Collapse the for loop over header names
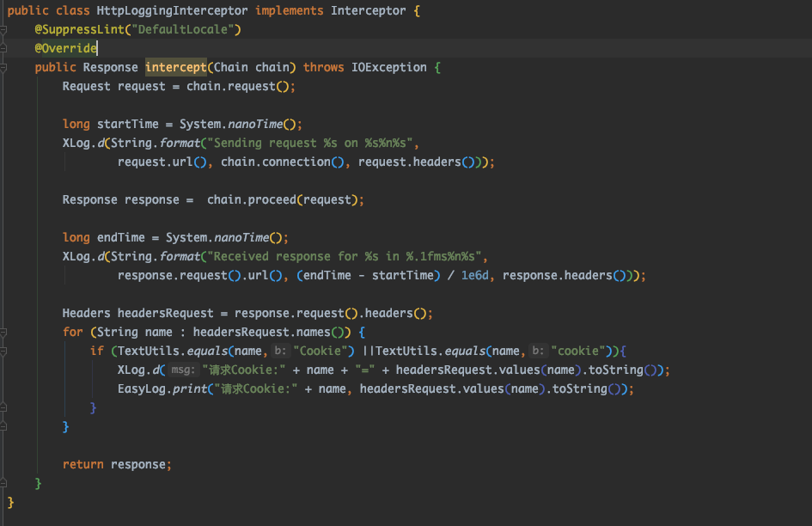 tap(7, 332)
